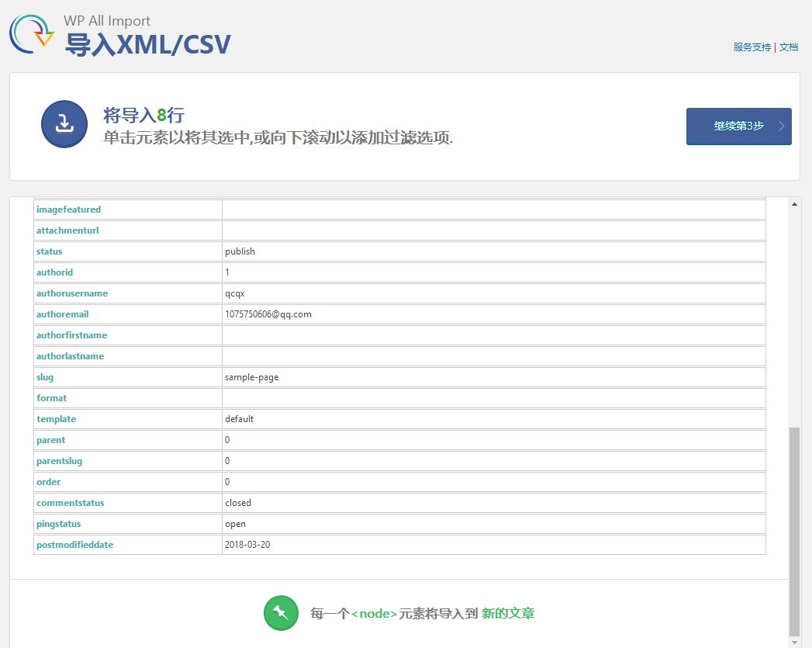This screenshot has height=648, width=812.
Task: Select the parentslug field element
Action: 59,460
